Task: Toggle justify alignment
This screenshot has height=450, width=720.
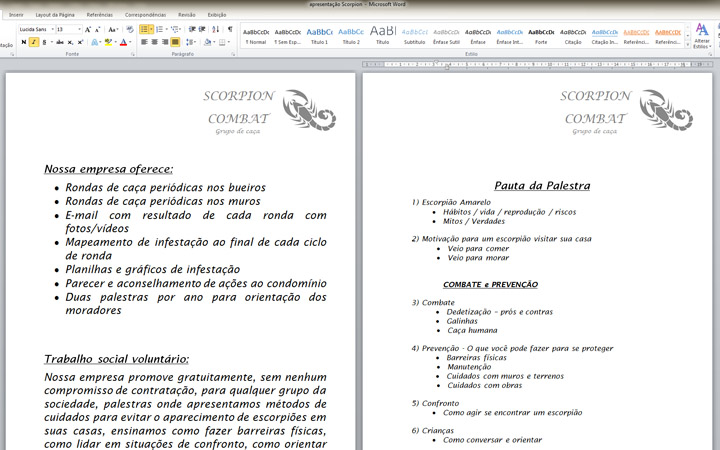Action: pos(175,42)
